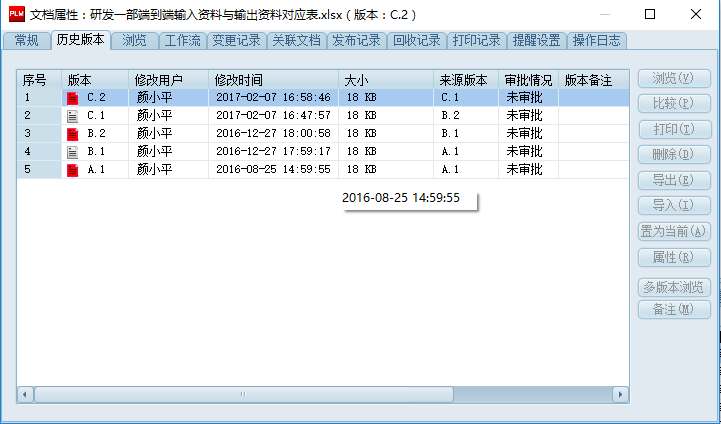Screen dimensions: 721x424
Task: Click the 审批情况 column header
Action: (528, 80)
